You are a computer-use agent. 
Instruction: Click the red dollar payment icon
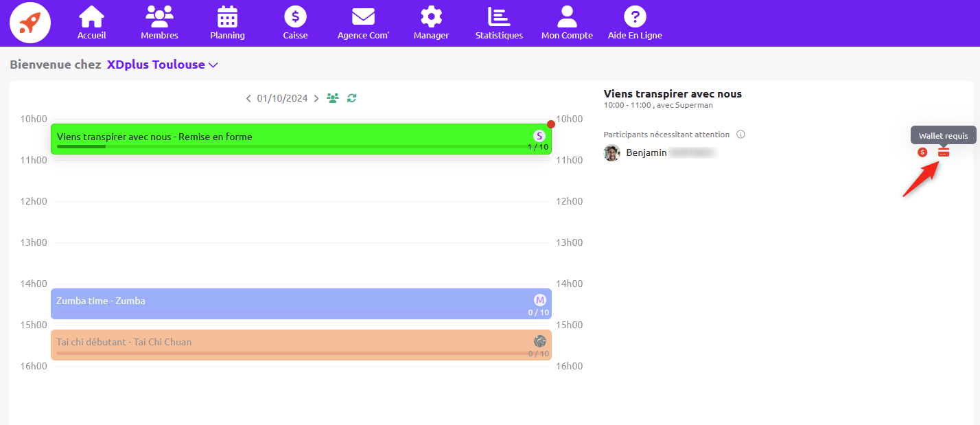922,152
